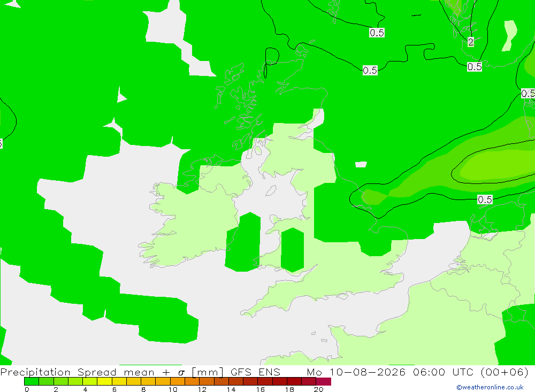Select the word Precipitation in the caption
Viewport: 535px width, 392px height.
pyautogui.click(x=35, y=372)
